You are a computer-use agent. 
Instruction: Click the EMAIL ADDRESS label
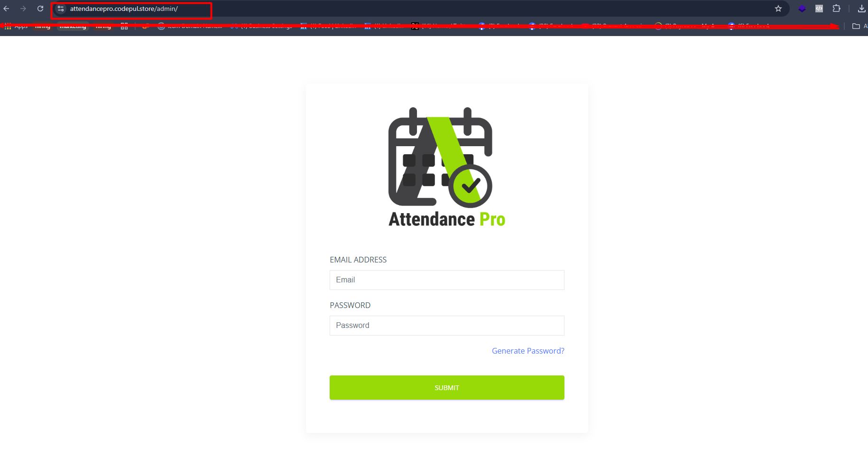click(x=358, y=260)
